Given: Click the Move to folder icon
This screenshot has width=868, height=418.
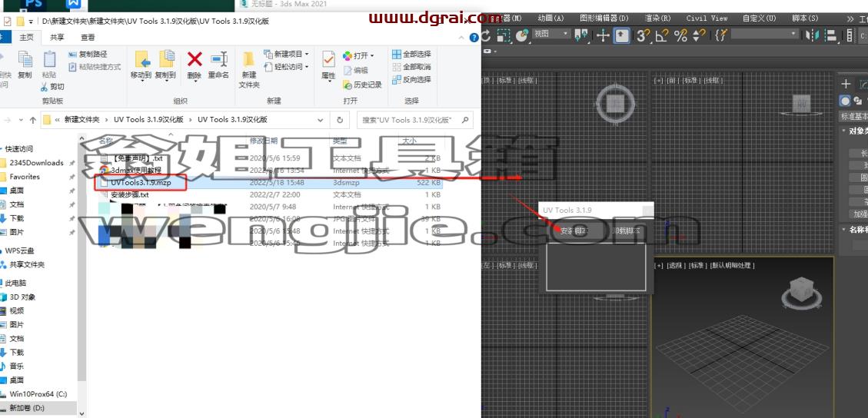Looking at the screenshot, I should tap(141, 60).
